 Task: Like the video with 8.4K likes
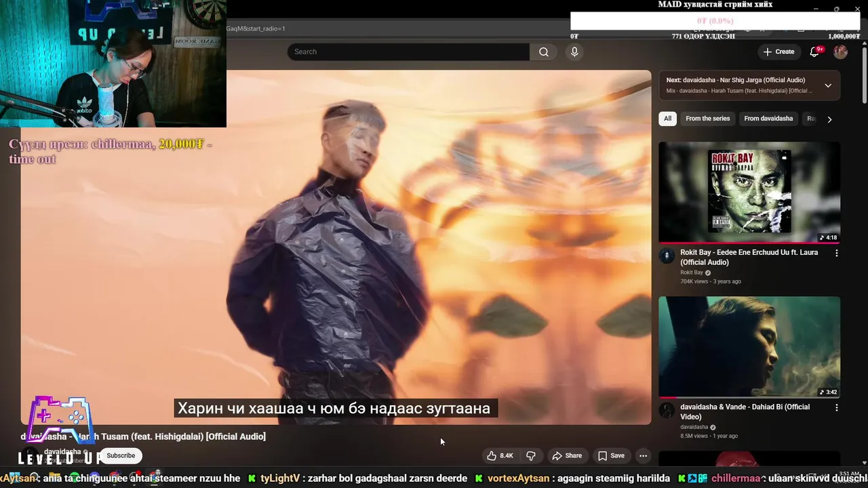tap(499, 455)
